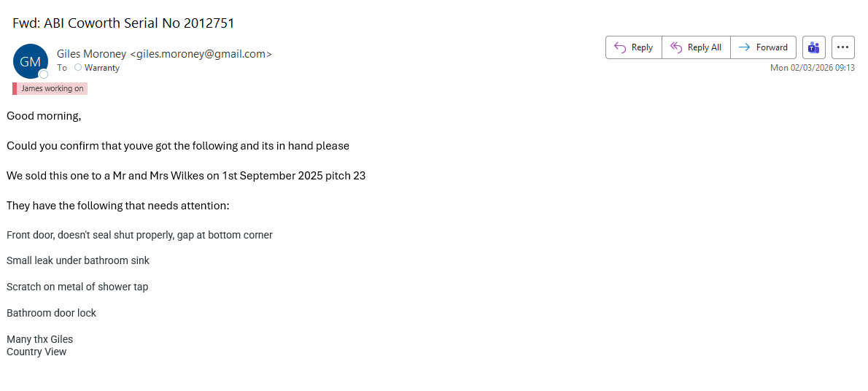This screenshot has height=391, width=868.
Task: Select the Warranty recipient name
Action: coord(102,68)
